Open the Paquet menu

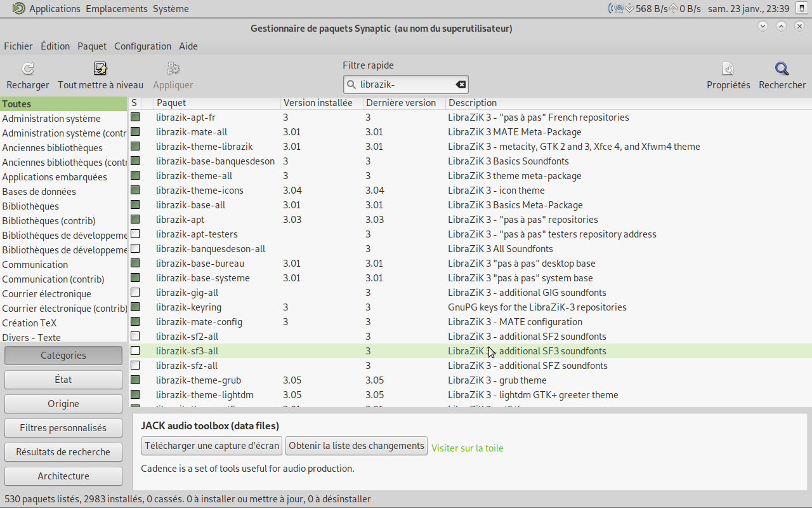click(x=92, y=46)
